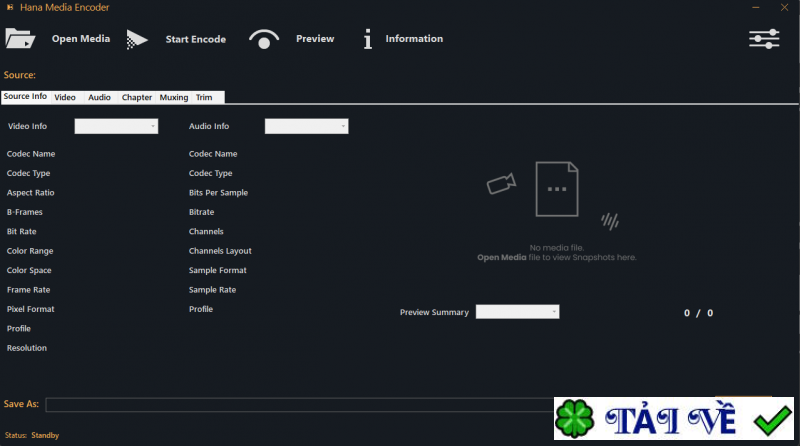The height and width of the screenshot is (446, 800).
Task: Switch to the Audio tab
Action: (99, 97)
